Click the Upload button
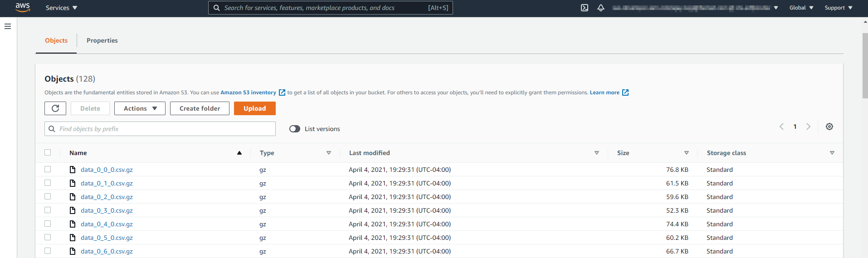This screenshot has width=868, height=258. tap(254, 108)
